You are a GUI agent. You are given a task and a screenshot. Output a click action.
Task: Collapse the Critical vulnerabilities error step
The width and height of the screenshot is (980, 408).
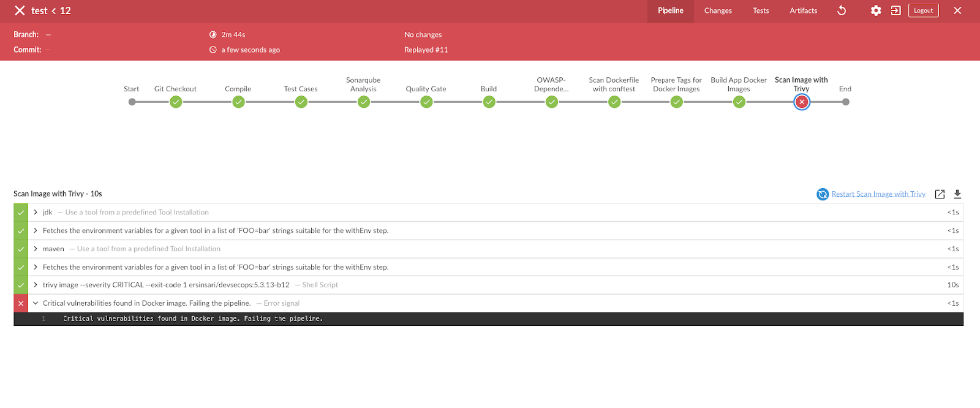(x=36, y=303)
